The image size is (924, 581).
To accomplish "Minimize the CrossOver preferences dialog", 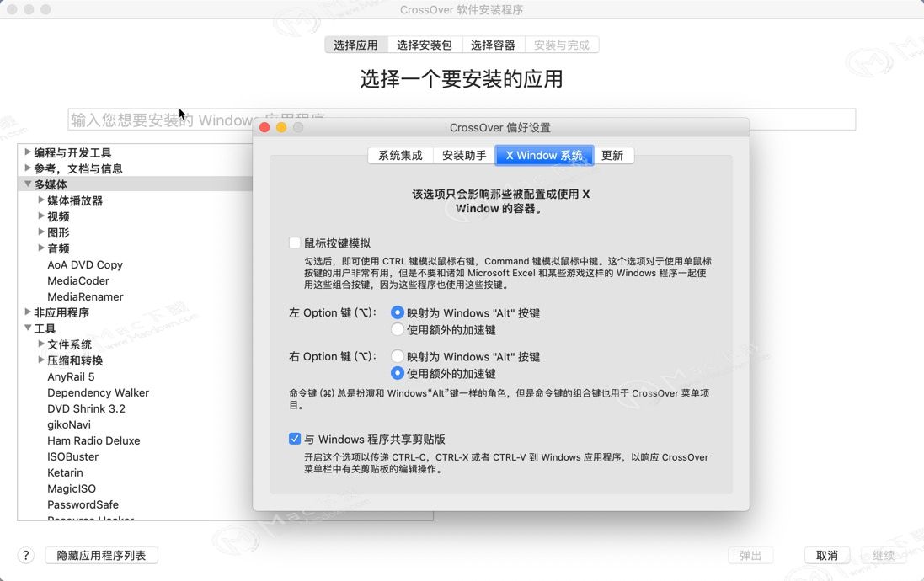I will (x=281, y=127).
